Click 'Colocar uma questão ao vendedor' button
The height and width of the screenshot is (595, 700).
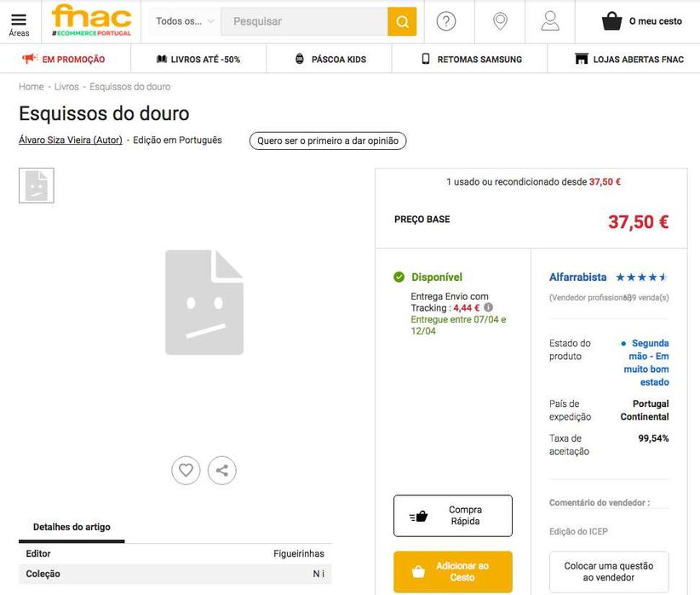(x=609, y=571)
